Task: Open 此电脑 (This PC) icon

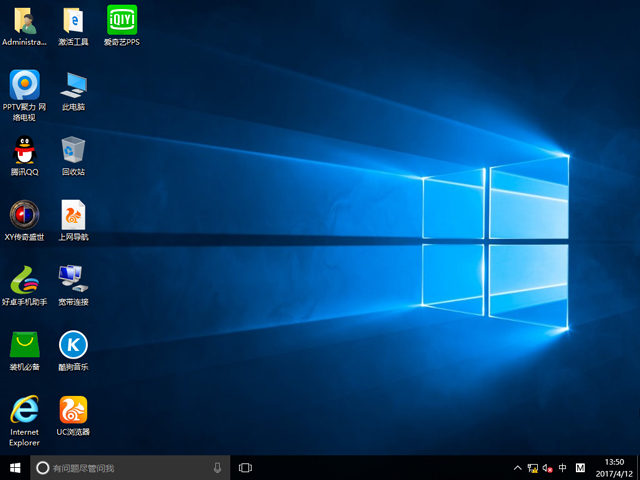Action: pos(73,85)
